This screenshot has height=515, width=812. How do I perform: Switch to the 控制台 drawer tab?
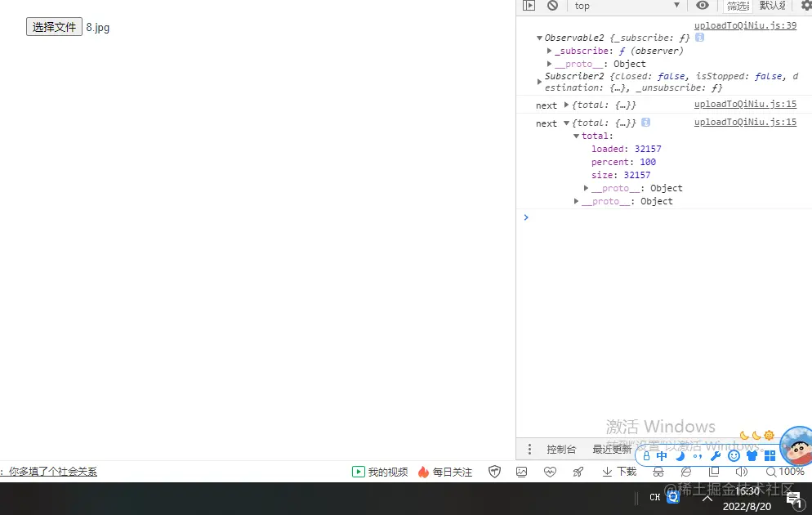tap(561, 450)
